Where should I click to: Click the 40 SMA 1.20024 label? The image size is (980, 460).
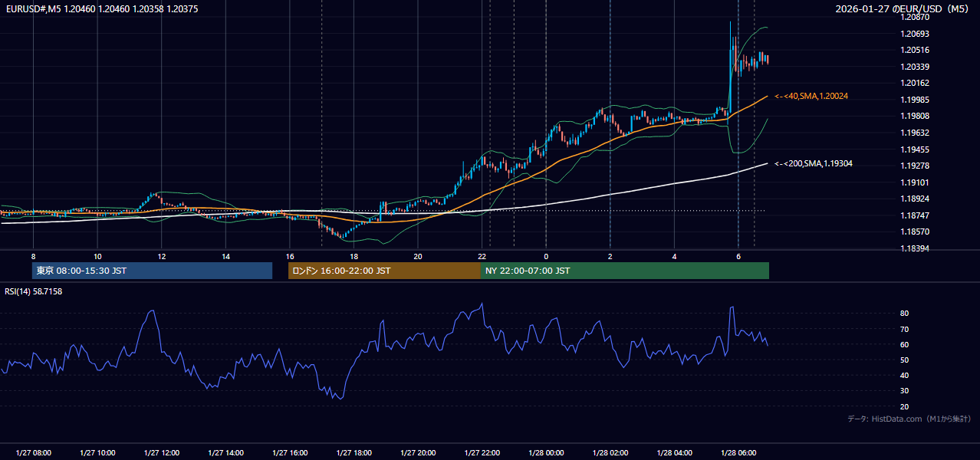(x=811, y=97)
